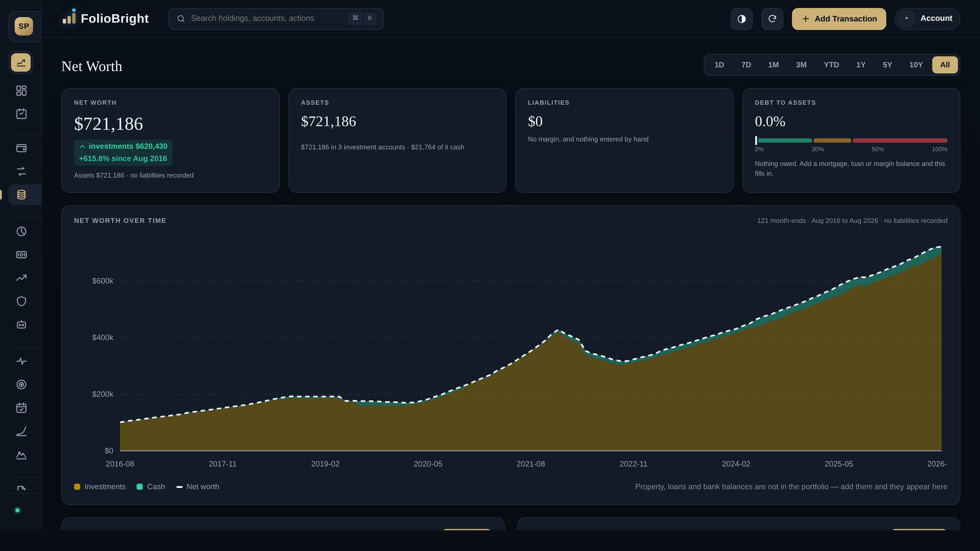Click the 0.0% debt to assets value
The width and height of the screenshot is (980, 551).
pyautogui.click(x=770, y=122)
